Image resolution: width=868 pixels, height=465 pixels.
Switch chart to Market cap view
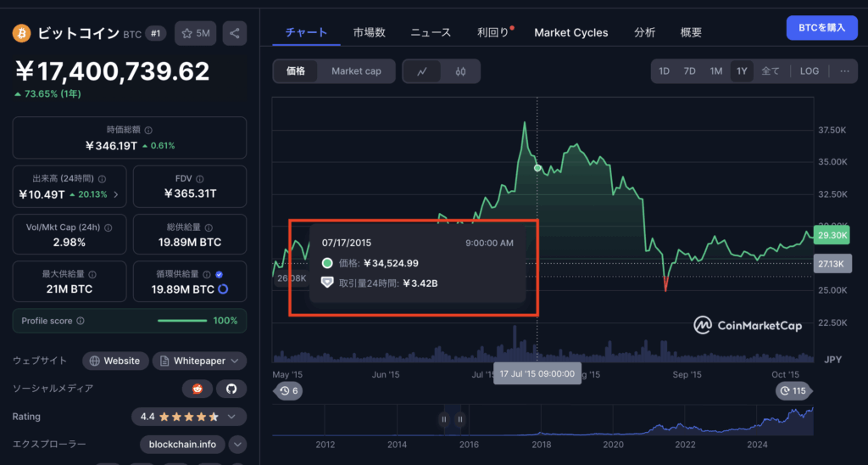point(356,71)
